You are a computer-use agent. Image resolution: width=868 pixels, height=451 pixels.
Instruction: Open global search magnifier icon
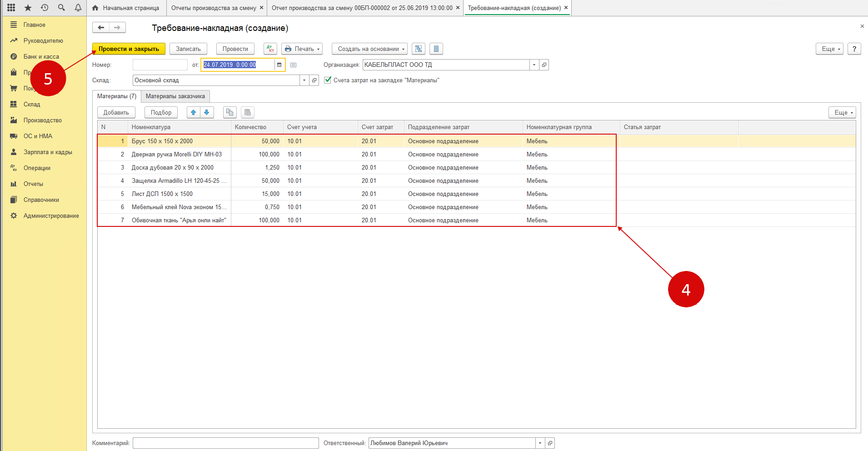click(x=61, y=8)
